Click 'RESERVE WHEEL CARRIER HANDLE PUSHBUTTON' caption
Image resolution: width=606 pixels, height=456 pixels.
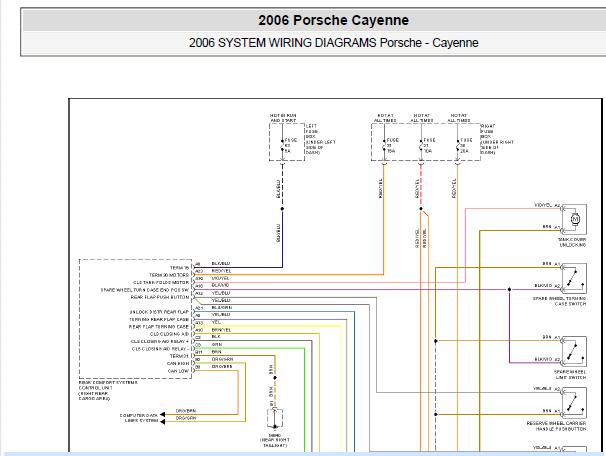(x=556, y=426)
